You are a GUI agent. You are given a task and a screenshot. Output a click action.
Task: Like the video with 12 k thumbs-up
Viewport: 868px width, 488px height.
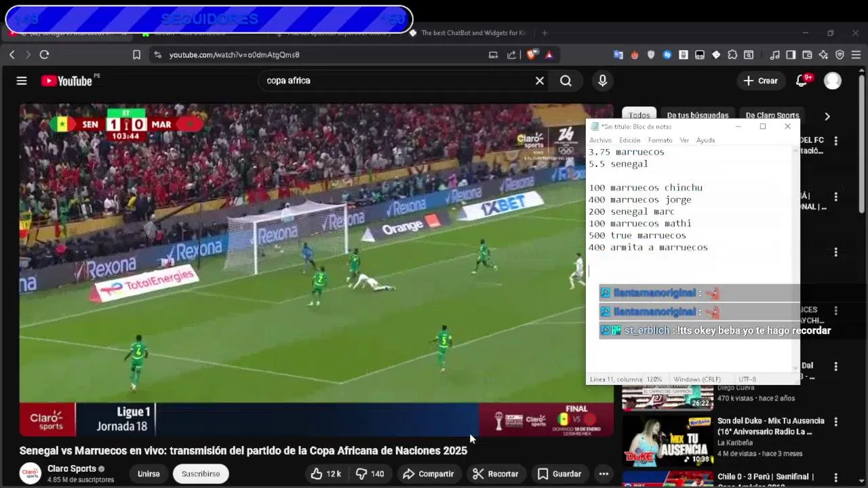(326, 474)
